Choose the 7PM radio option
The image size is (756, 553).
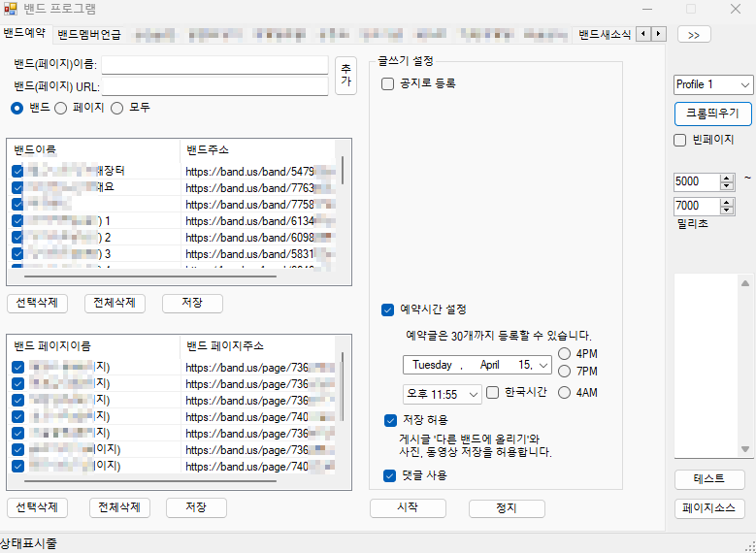click(564, 372)
